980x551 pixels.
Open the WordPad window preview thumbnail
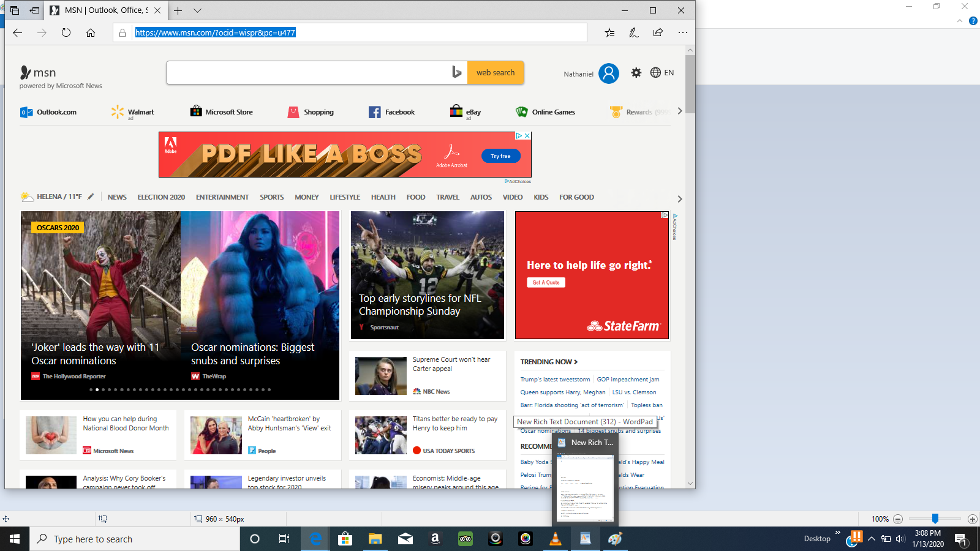(585, 488)
